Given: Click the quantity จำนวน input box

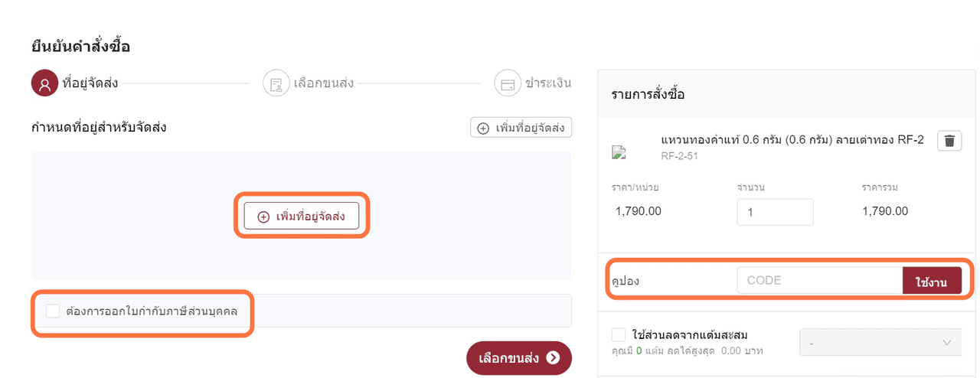Looking at the screenshot, I should point(775,212).
